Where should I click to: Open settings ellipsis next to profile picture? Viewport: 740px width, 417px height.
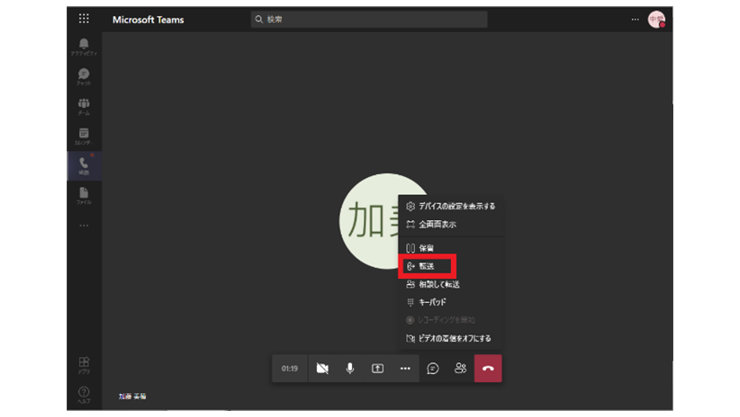point(635,19)
